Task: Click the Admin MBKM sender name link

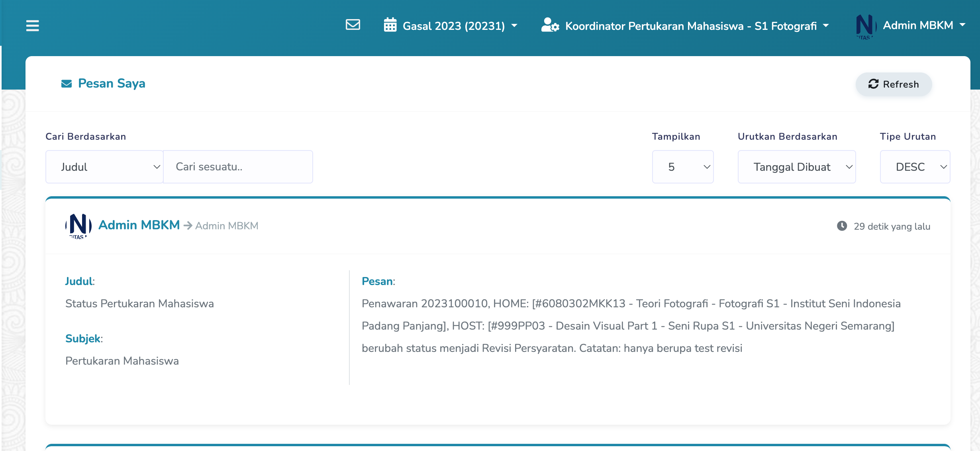Action: tap(139, 225)
